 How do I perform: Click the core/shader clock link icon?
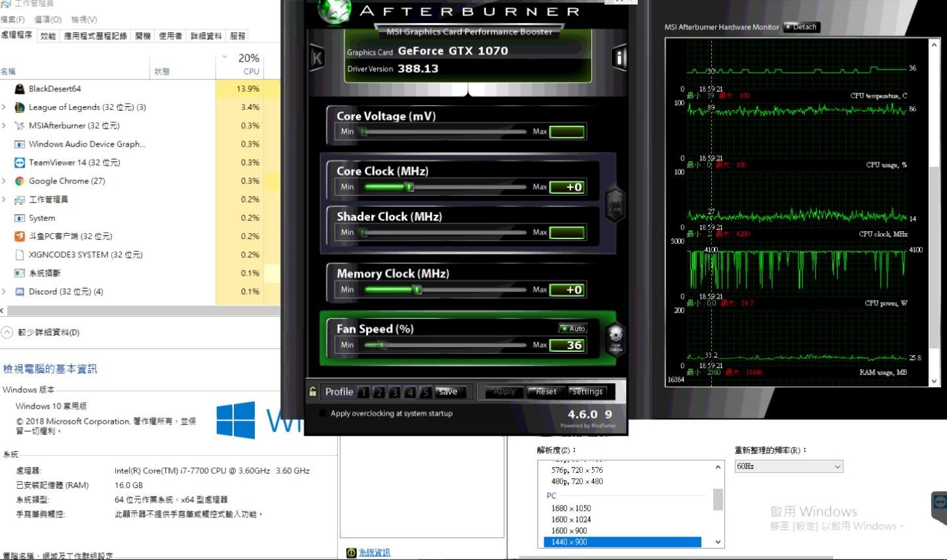click(x=615, y=204)
